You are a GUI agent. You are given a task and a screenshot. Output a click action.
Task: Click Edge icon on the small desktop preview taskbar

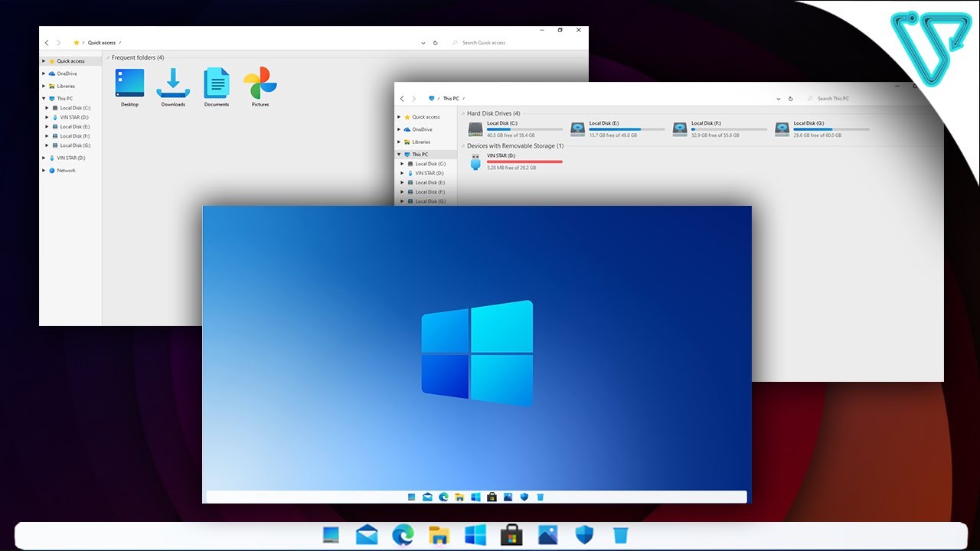pos(443,497)
